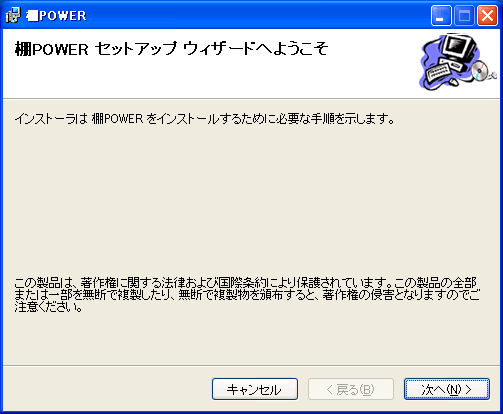Click the empty blue title bar area

[x=258, y=16]
